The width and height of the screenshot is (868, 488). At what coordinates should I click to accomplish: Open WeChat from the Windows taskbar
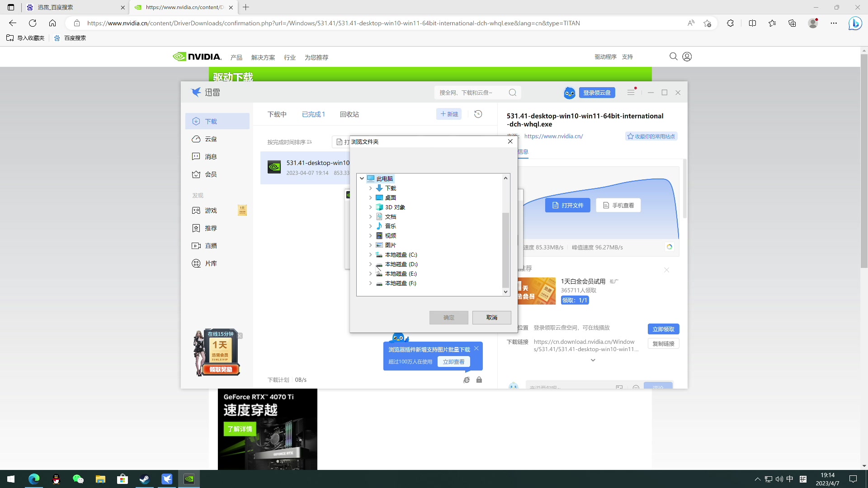[x=78, y=479]
